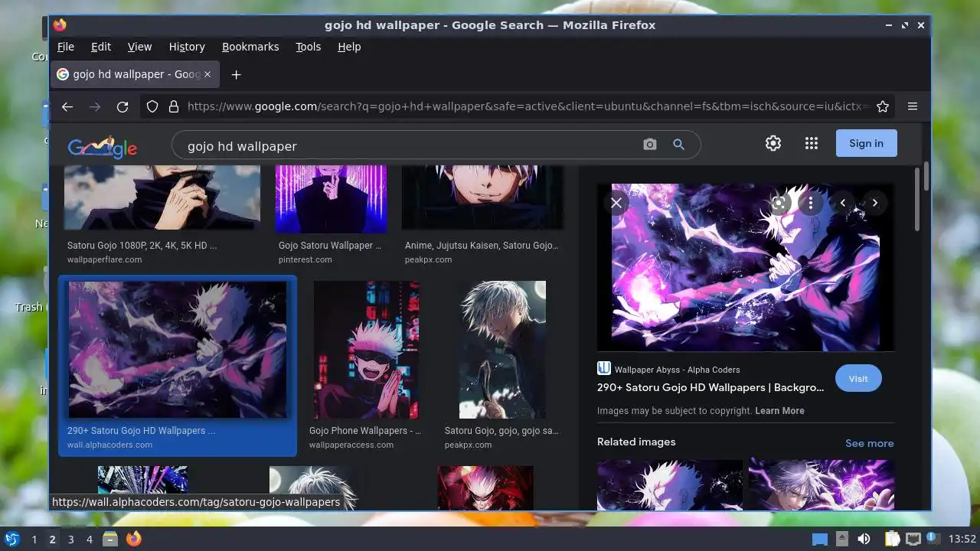
Task: Switch to virtual desktop 4
Action: tap(89, 540)
